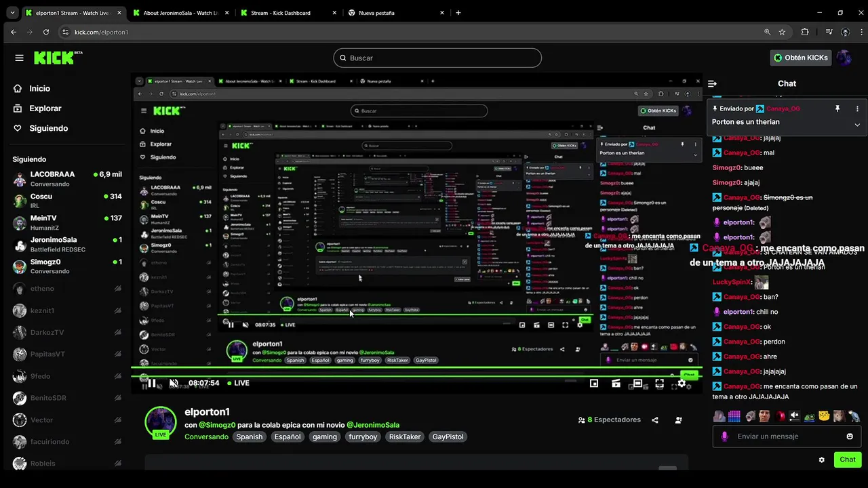Open JeronimoSala channel in sidebar
This screenshot has height=488, width=868.
point(66,244)
